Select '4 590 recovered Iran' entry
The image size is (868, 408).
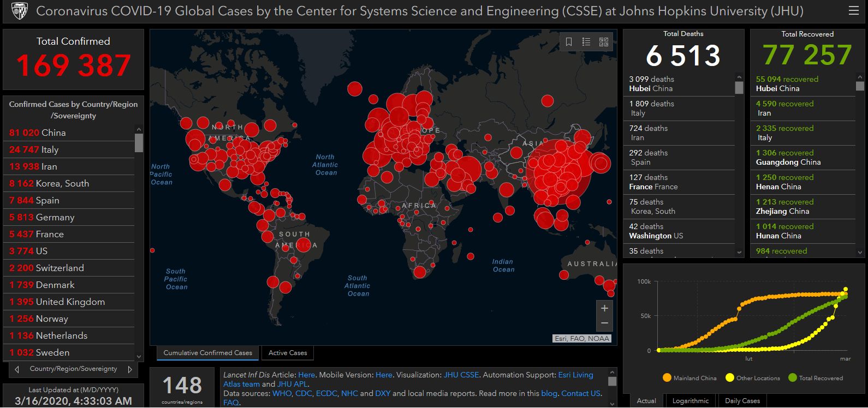pos(803,109)
